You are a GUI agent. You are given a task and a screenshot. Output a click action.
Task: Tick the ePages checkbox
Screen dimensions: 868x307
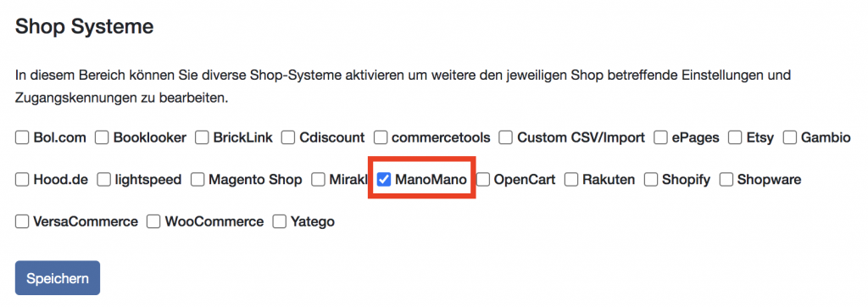661,137
